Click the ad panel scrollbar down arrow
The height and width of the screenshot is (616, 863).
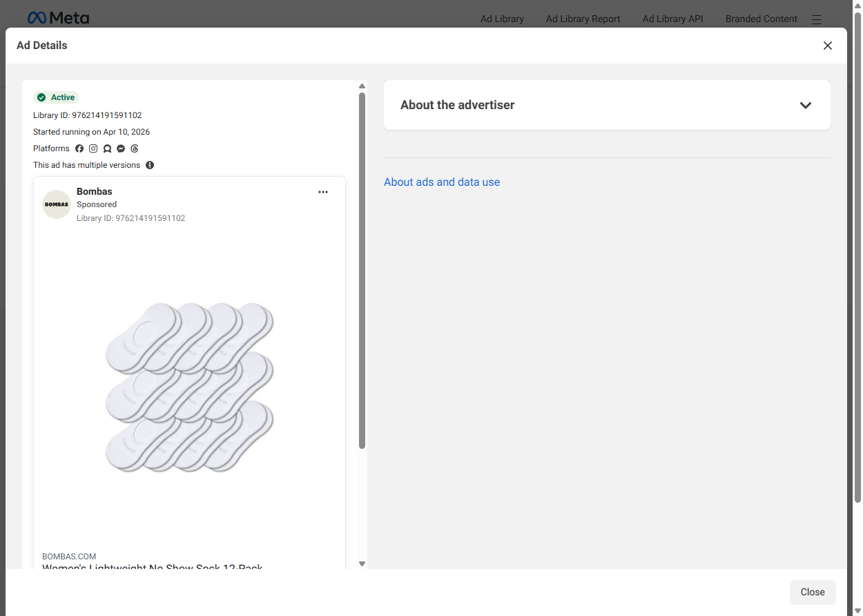[362, 564]
